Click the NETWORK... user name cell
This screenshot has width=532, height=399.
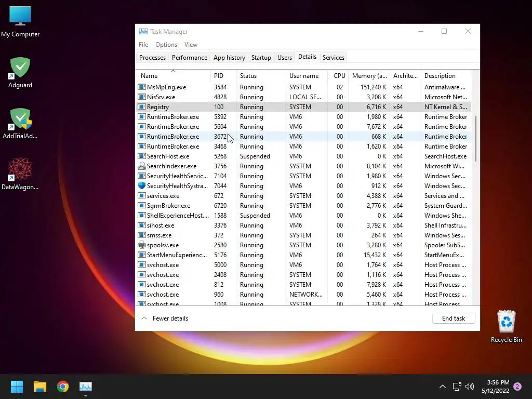pos(305,294)
